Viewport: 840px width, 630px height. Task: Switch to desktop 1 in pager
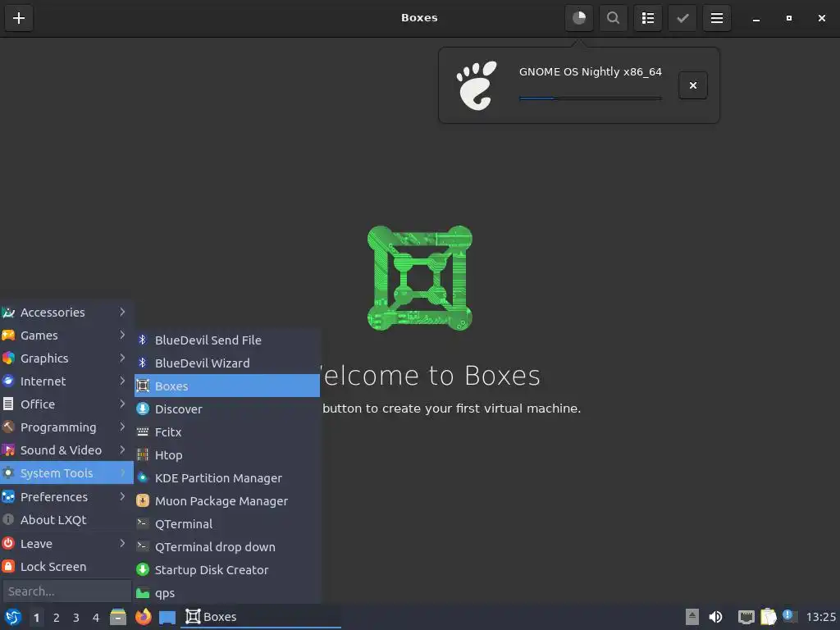36,618
